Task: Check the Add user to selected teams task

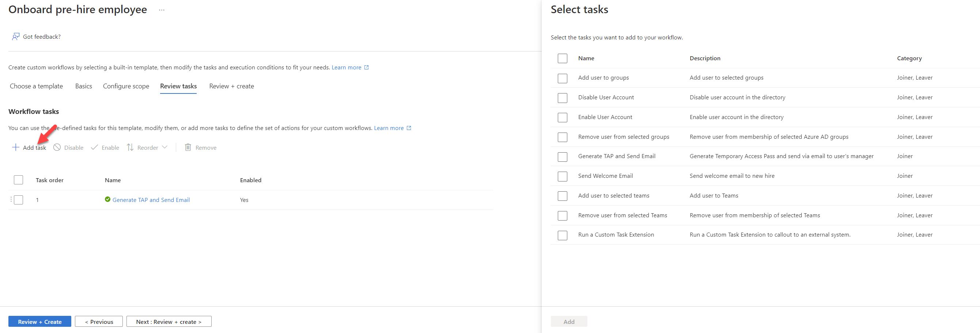Action: click(x=562, y=196)
